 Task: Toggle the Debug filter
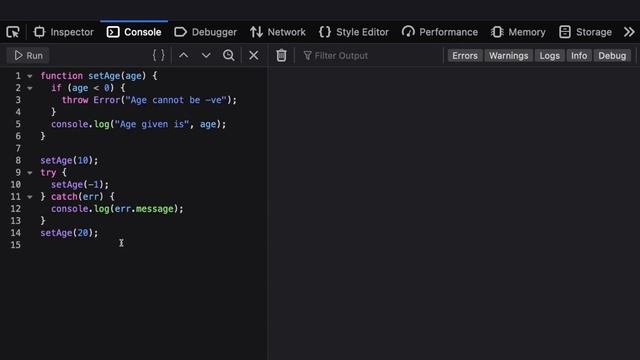point(612,56)
